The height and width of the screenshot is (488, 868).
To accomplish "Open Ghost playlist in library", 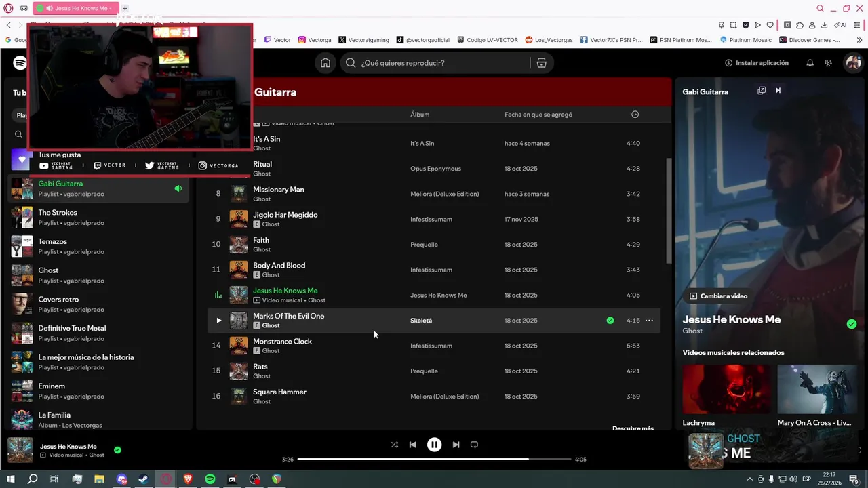I will [100, 275].
